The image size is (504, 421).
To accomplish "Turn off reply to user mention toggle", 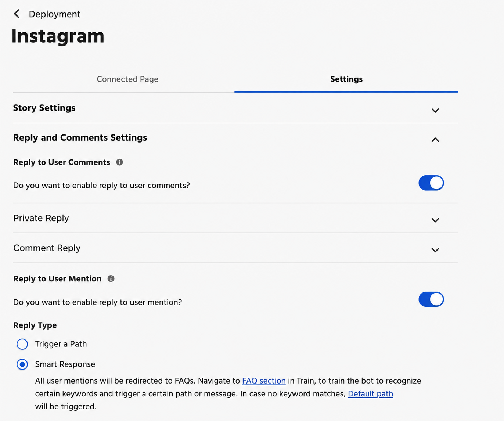I will pos(431,299).
